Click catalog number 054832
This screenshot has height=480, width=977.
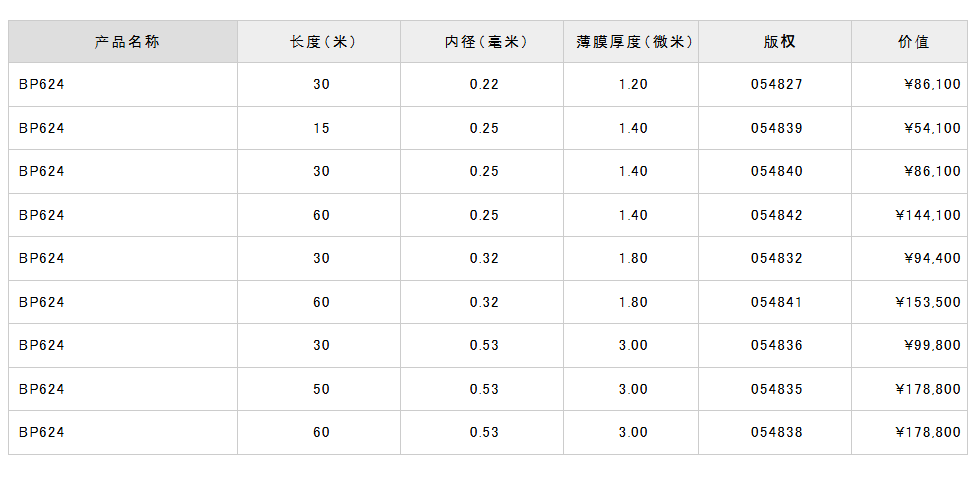(776, 258)
